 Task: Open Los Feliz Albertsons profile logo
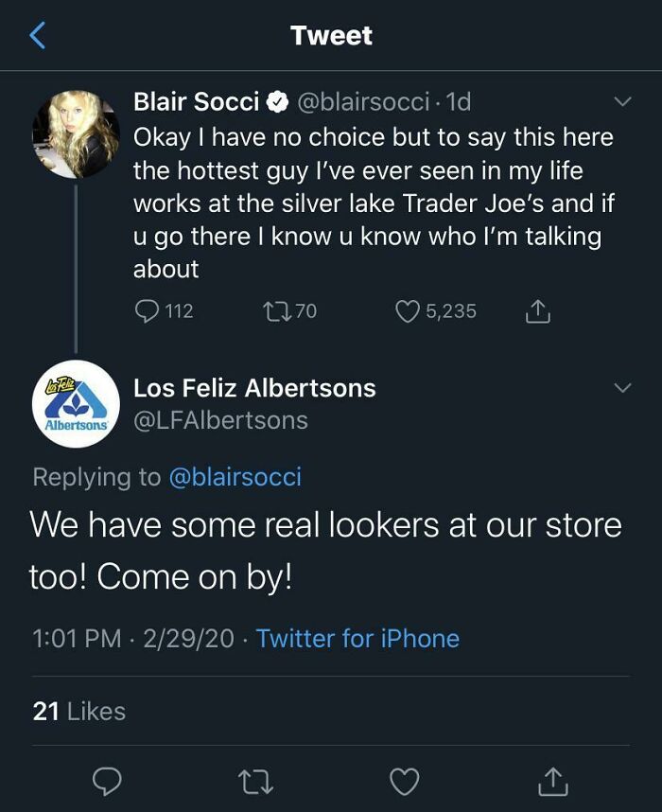click(x=76, y=404)
